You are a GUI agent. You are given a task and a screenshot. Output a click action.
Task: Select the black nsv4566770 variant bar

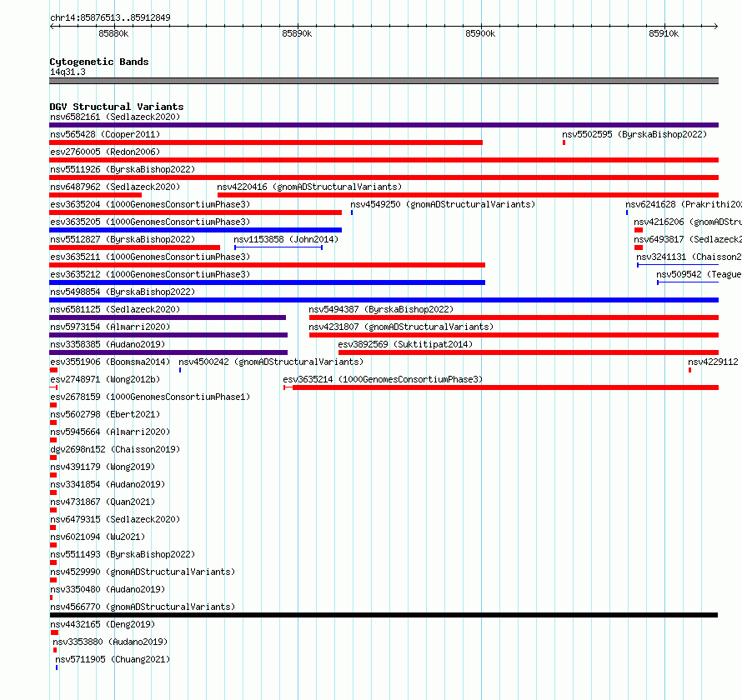tap(384, 615)
